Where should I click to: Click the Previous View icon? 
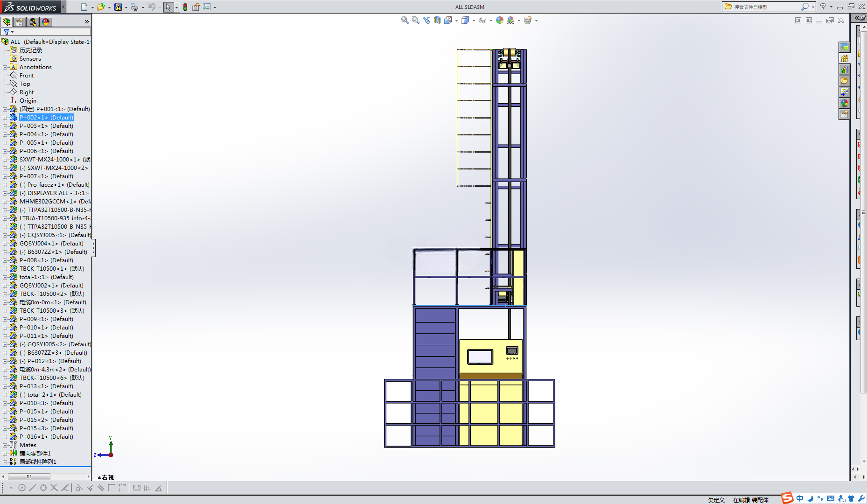(427, 20)
